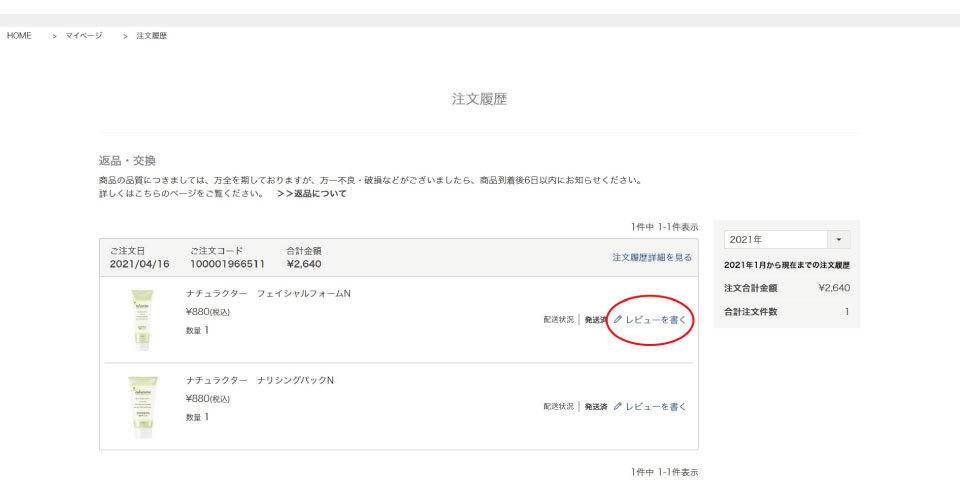The height and width of the screenshot is (487, 960).
Task: Write a review for the first product
Action: [x=656, y=320]
